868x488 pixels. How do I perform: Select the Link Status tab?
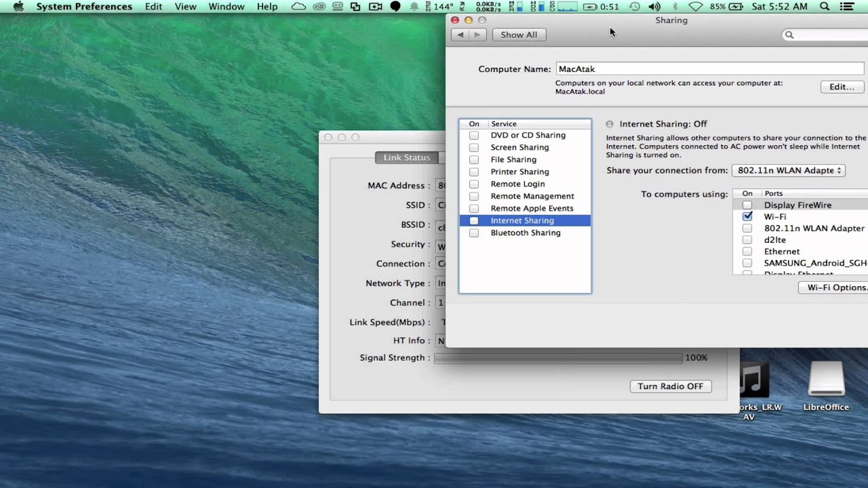(407, 157)
